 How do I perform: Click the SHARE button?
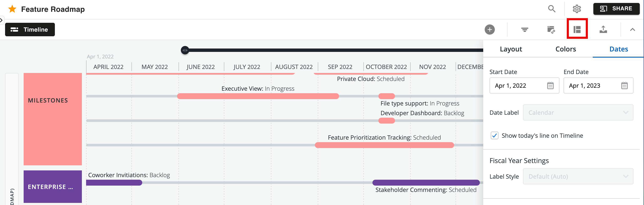617,8
